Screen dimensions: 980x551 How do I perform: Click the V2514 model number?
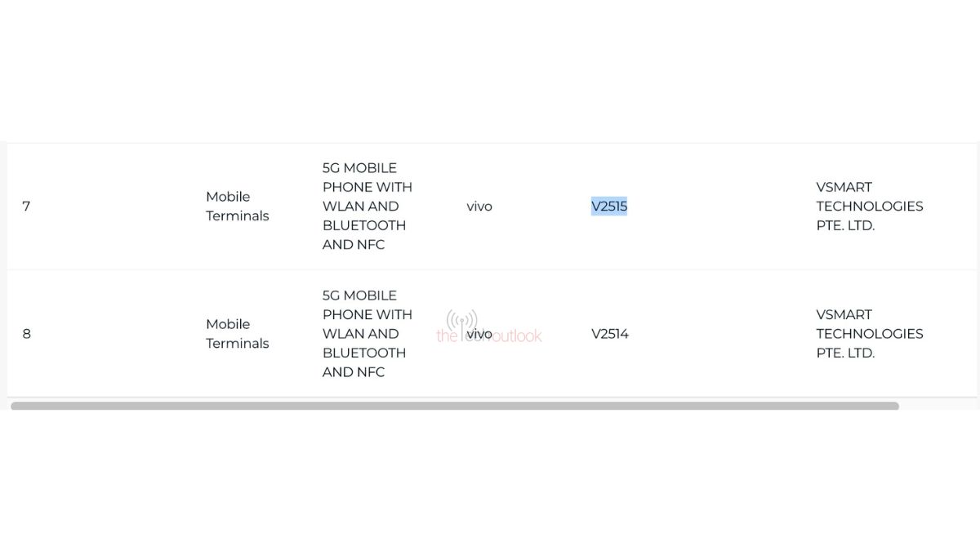tap(609, 334)
